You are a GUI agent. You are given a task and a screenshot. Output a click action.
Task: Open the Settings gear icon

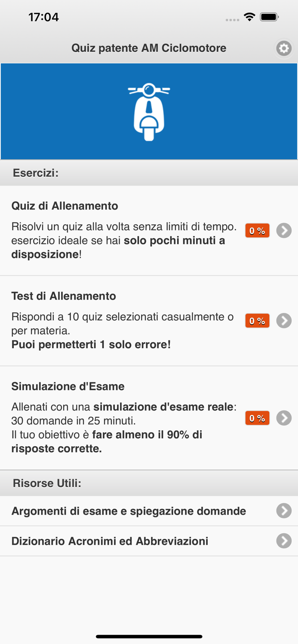point(284,48)
